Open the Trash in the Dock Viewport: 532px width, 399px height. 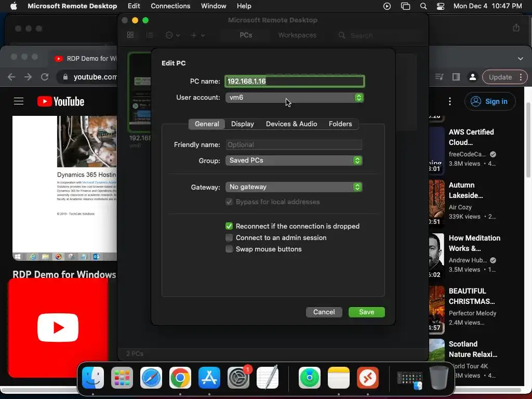point(439,378)
